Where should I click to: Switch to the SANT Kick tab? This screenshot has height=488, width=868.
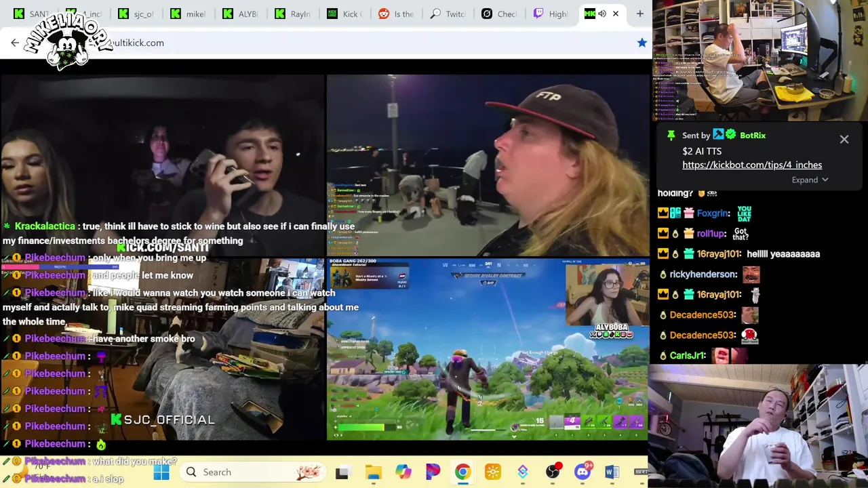click(33, 14)
